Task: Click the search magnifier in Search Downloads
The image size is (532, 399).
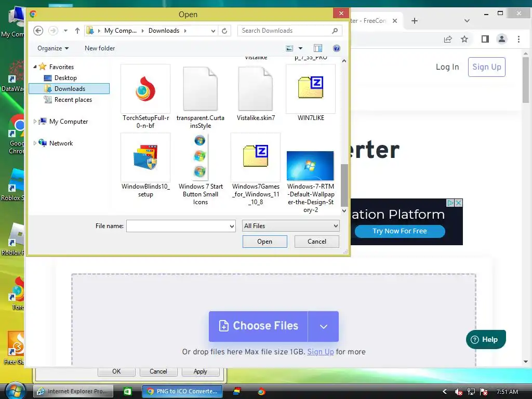Action: [335, 31]
